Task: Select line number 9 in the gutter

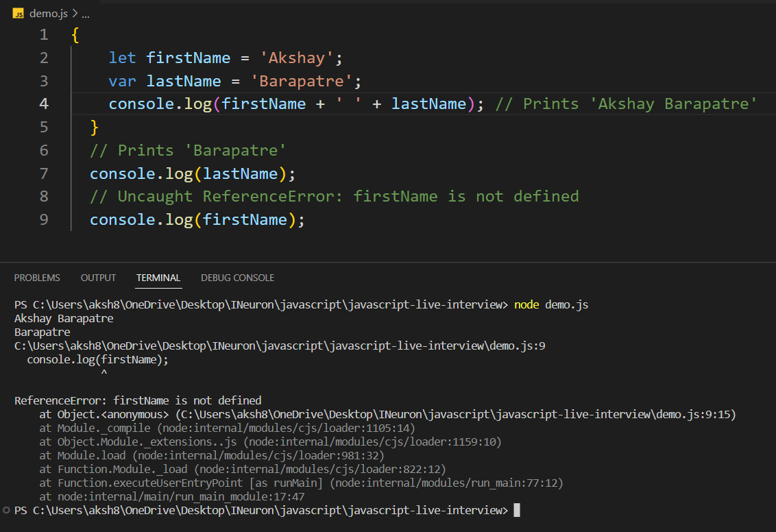Action: click(x=44, y=219)
